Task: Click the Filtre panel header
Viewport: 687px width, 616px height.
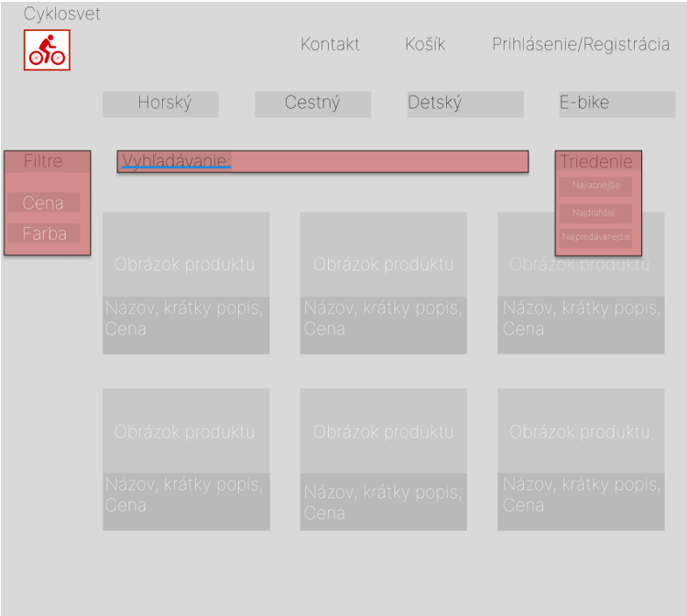Action: (48, 161)
